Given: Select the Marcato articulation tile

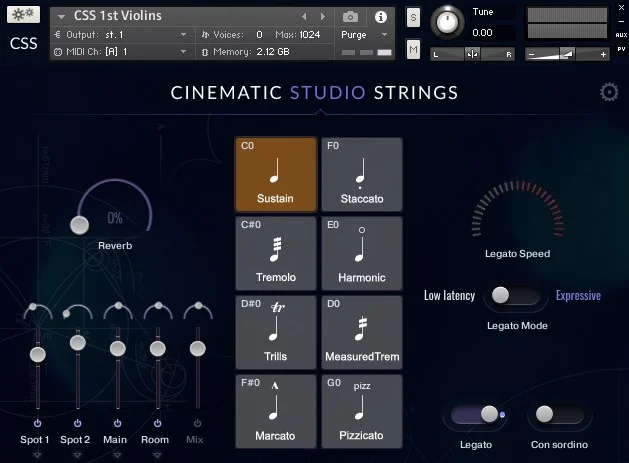Looking at the screenshot, I should 276,412.
